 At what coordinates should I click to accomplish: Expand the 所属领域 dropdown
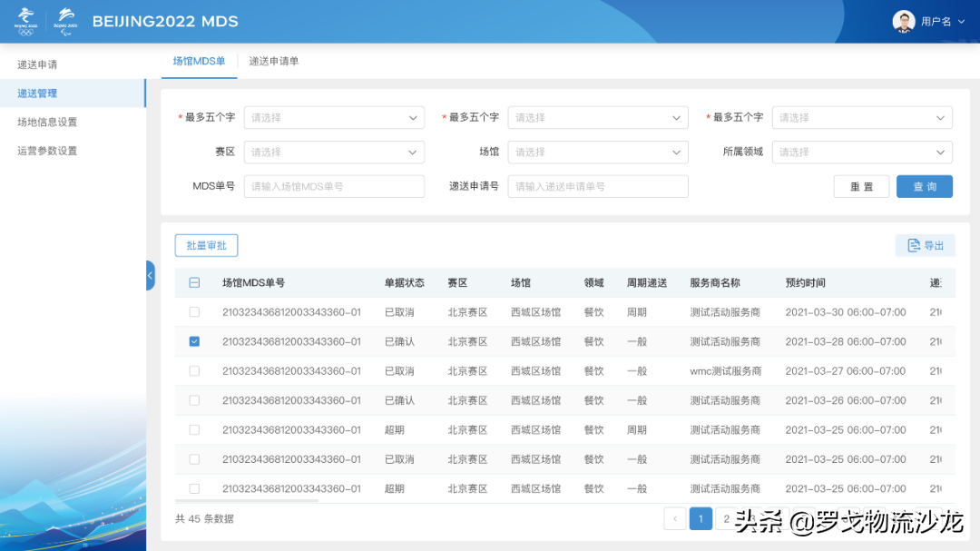(x=861, y=152)
